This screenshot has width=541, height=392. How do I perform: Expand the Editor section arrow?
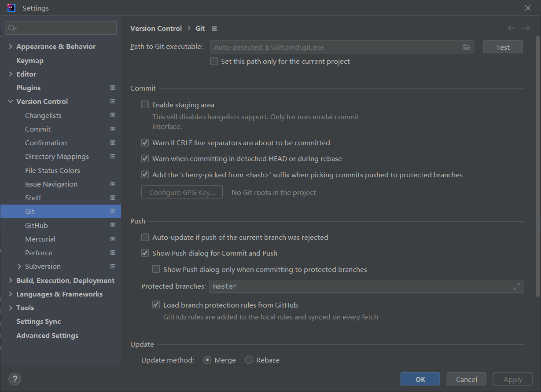coord(11,74)
